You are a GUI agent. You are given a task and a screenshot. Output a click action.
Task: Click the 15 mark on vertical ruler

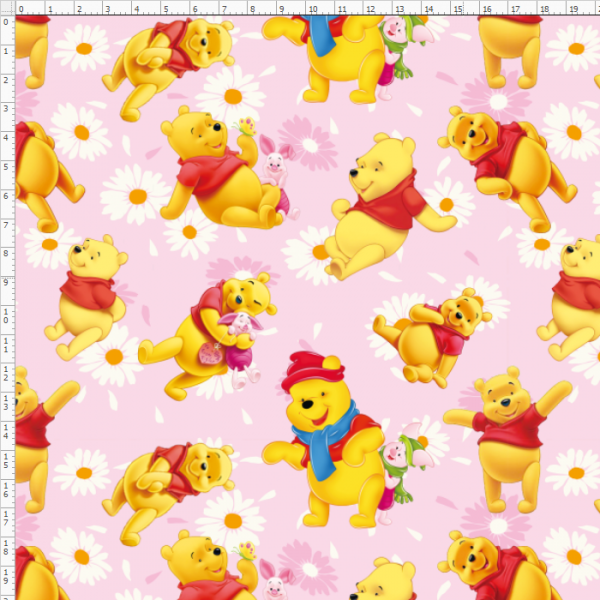pyautogui.click(x=6, y=461)
